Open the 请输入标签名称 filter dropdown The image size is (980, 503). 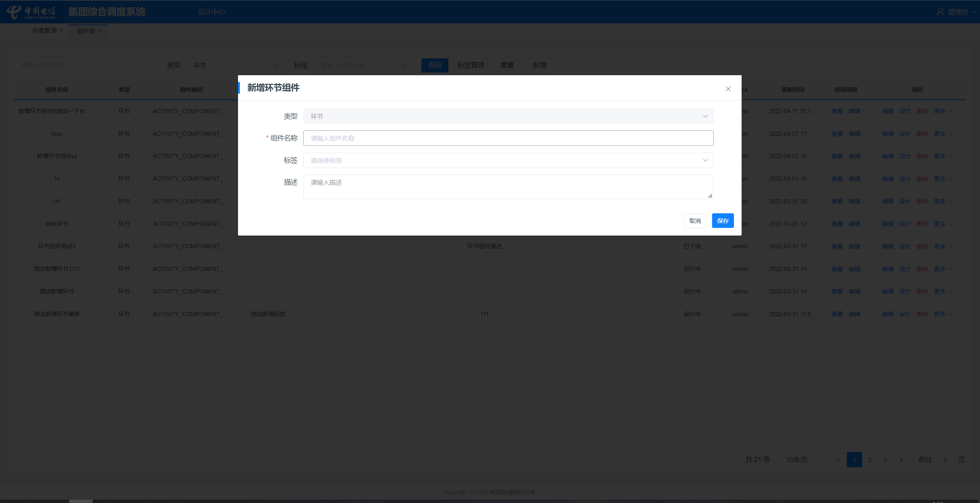click(363, 65)
